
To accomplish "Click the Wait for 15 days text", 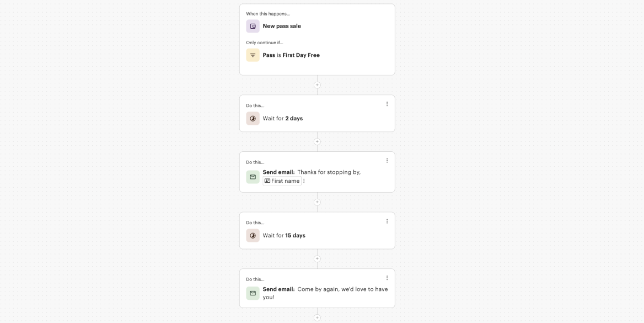I will [x=284, y=236].
